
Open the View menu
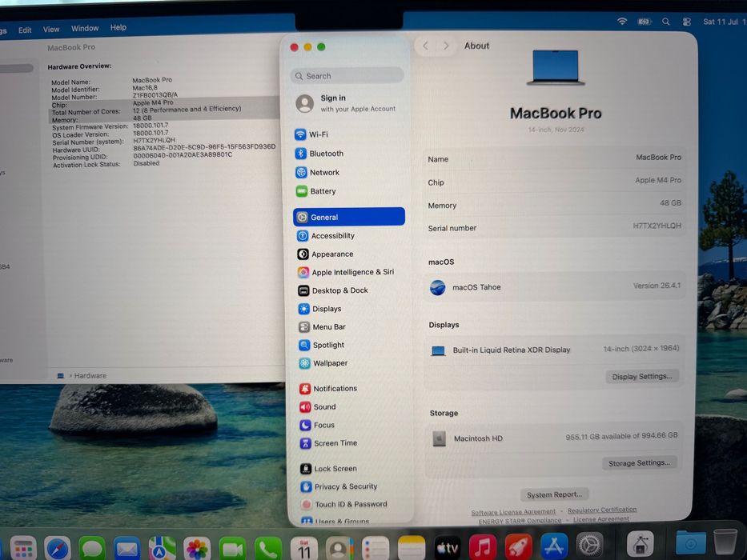click(51, 30)
